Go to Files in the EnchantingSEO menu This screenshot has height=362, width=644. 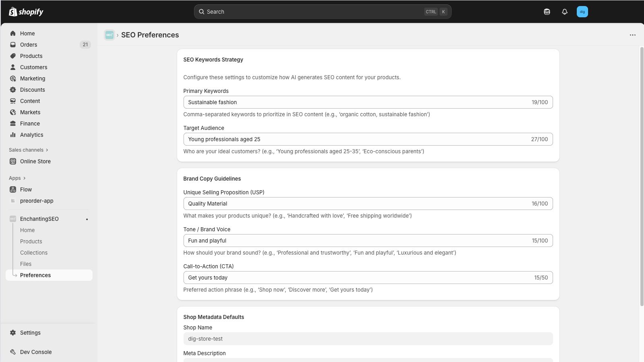[x=26, y=264]
